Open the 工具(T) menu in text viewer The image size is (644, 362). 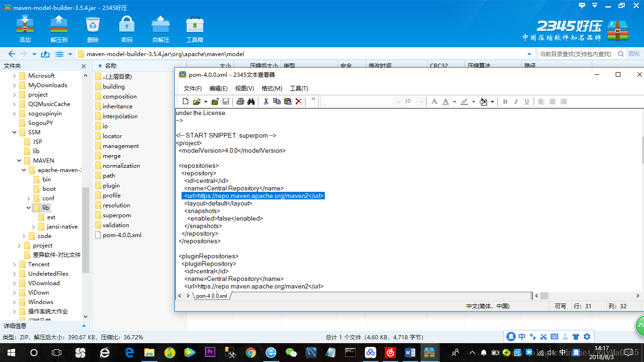point(299,89)
